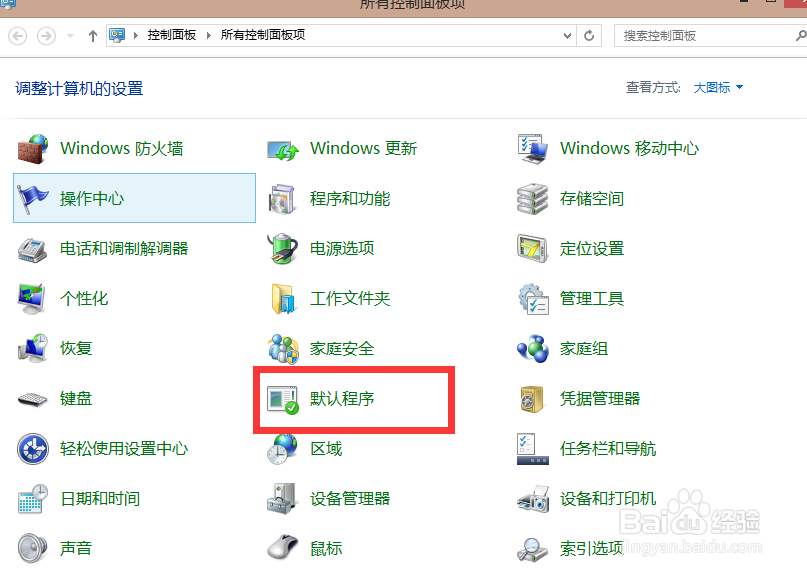
Task: Open 定位设置 location icon
Action: 532,249
